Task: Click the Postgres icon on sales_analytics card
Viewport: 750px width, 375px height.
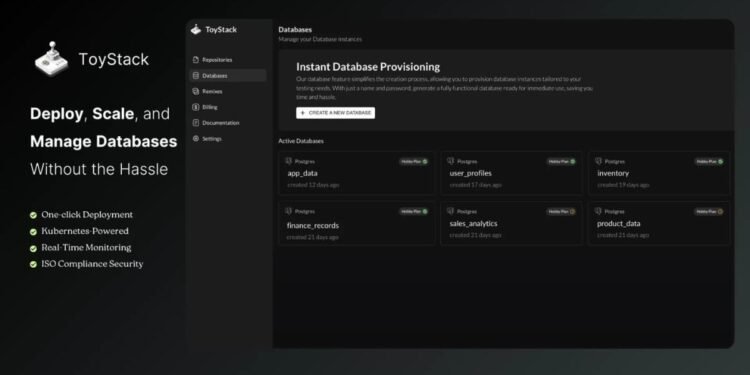Action: [451, 211]
